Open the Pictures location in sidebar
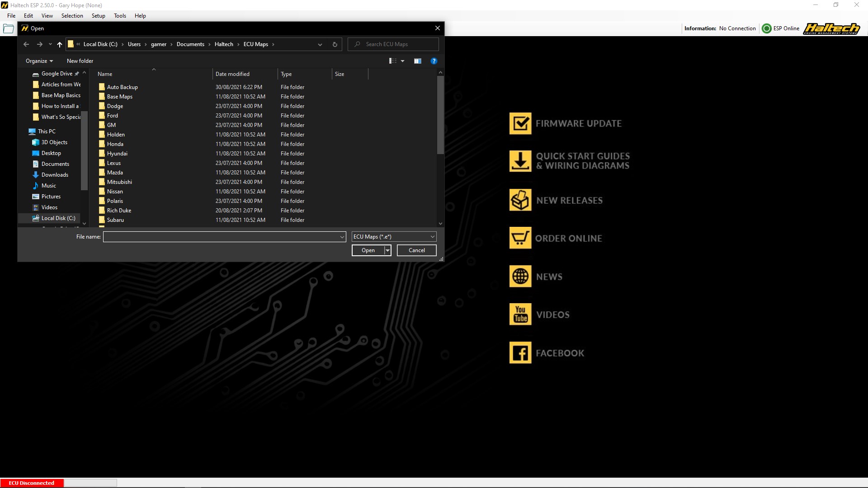This screenshot has width=868, height=488. pos(51,197)
